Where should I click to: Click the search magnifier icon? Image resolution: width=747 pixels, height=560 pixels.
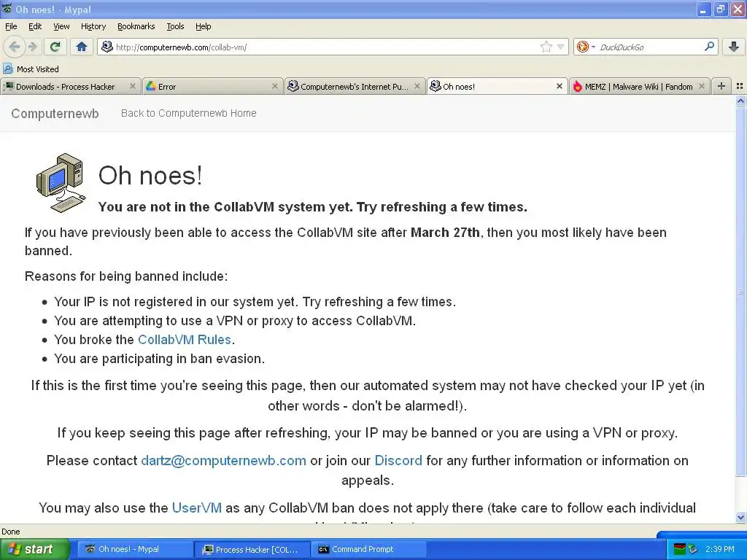pos(709,47)
